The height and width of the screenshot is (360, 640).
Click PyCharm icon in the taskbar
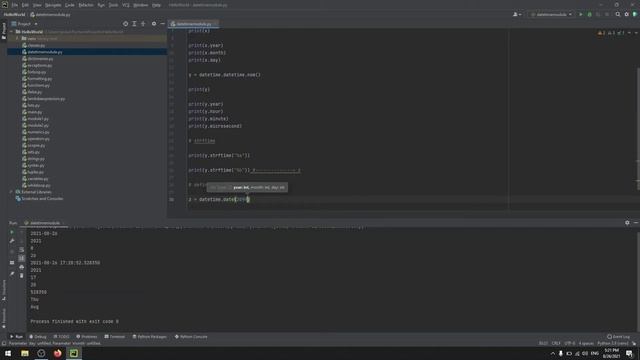[74, 353]
